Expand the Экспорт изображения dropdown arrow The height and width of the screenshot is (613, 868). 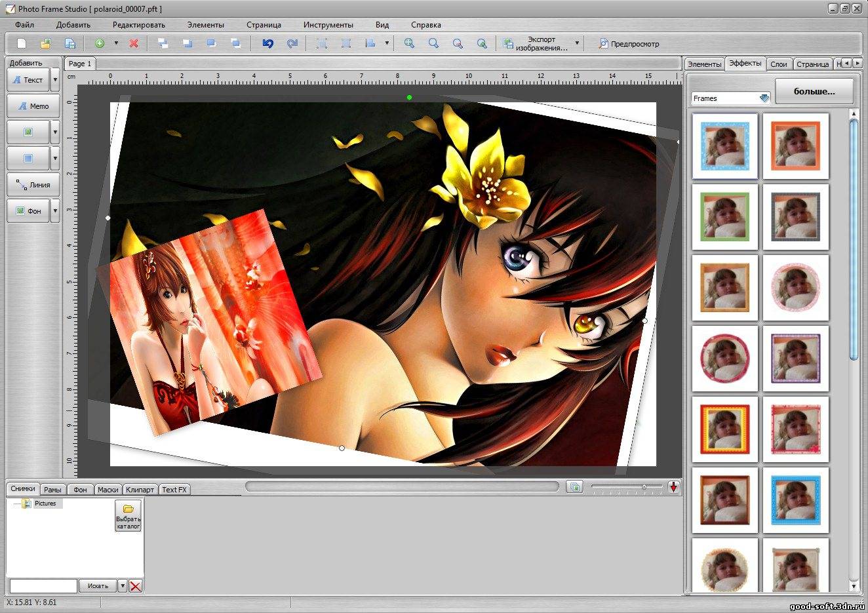point(577,44)
